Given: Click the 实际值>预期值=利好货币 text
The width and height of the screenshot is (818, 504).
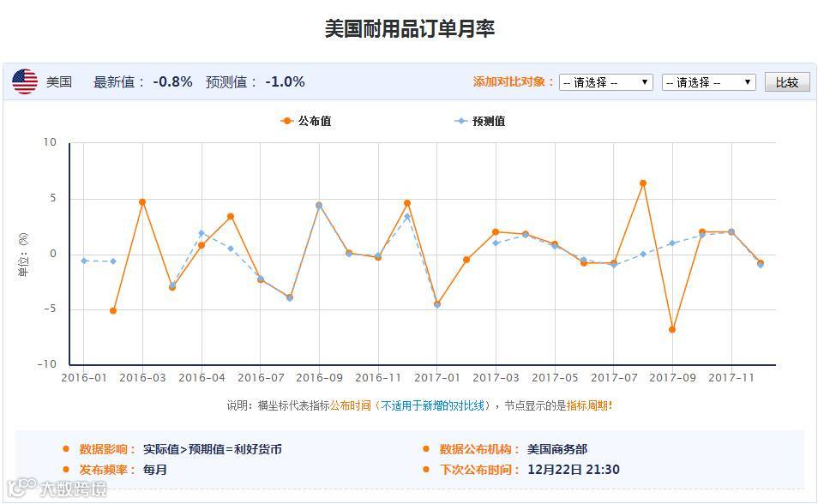Looking at the screenshot, I should (x=213, y=449).
